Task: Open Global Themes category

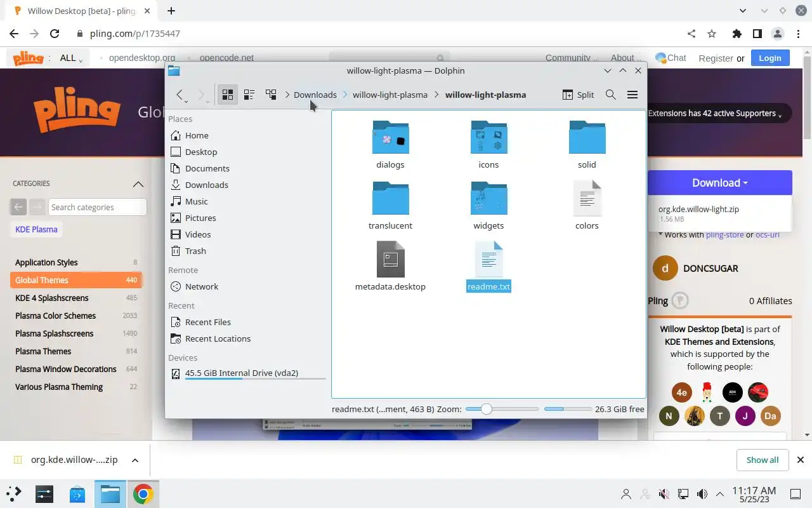Action: click(76, 280)
